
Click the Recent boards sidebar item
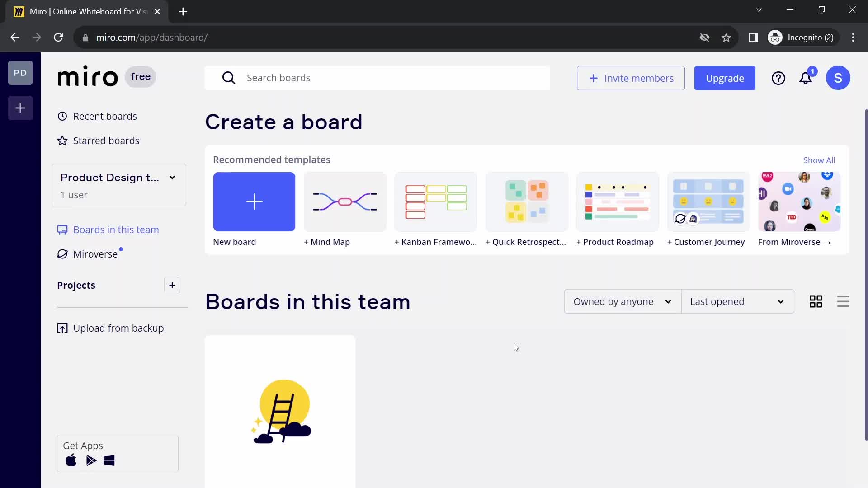(x=105, y=116)
